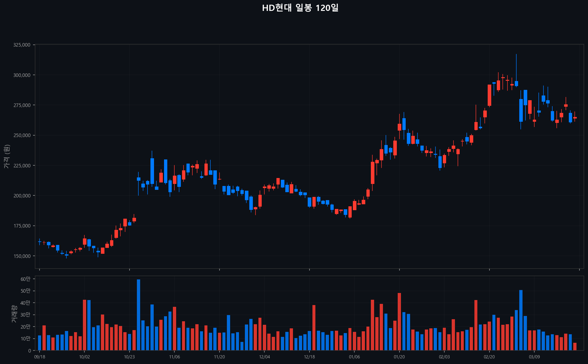This screenshot has height=364, width=588.
Task: Click the 325,000 price axis label
Action: coord(22,45)
